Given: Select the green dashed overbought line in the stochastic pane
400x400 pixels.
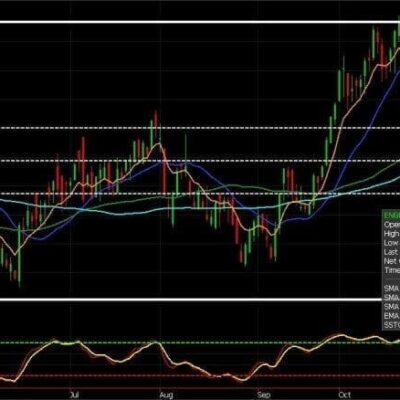Looking at the screenshot, I should [200, 342].
